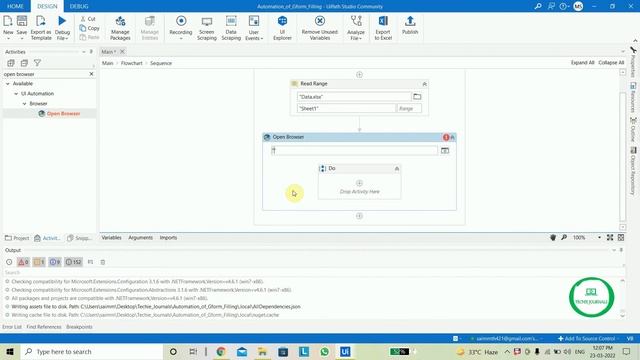Screen dimensions: 640x360
Task: Create a New file from ribbon
Action: 8,27
